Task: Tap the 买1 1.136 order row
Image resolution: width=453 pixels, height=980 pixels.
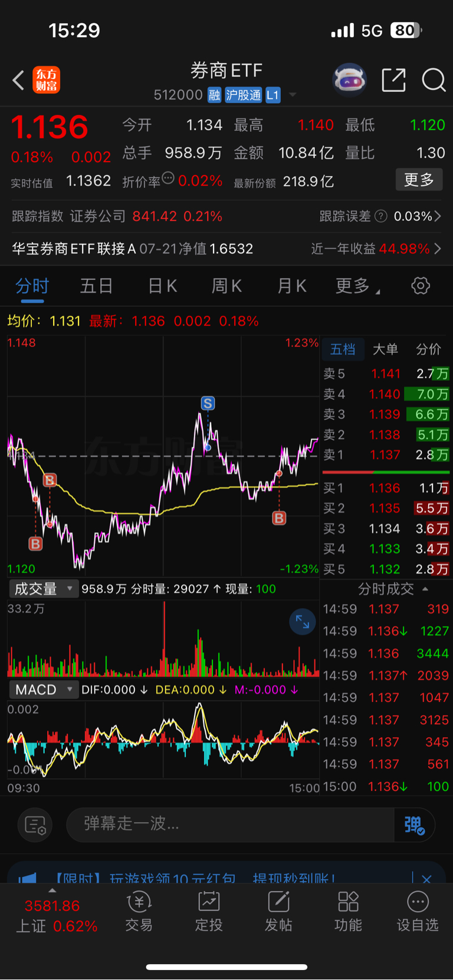Action: tap(386, 488)
